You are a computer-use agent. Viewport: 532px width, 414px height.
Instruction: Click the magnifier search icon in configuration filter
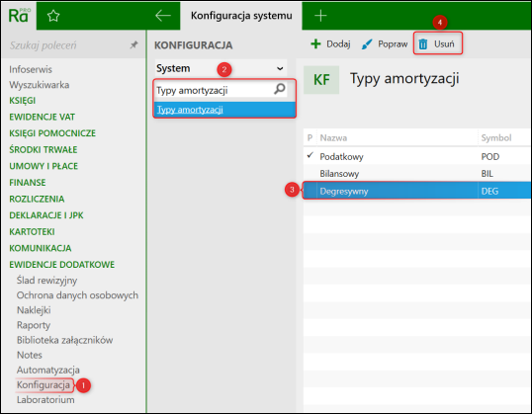pyautogui.click(x=280, y=89)
